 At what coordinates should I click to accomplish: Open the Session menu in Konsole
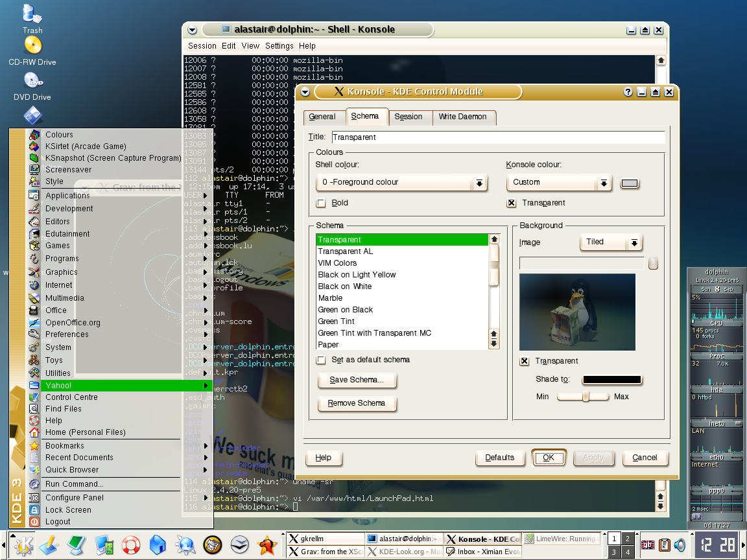click(202, 46)
